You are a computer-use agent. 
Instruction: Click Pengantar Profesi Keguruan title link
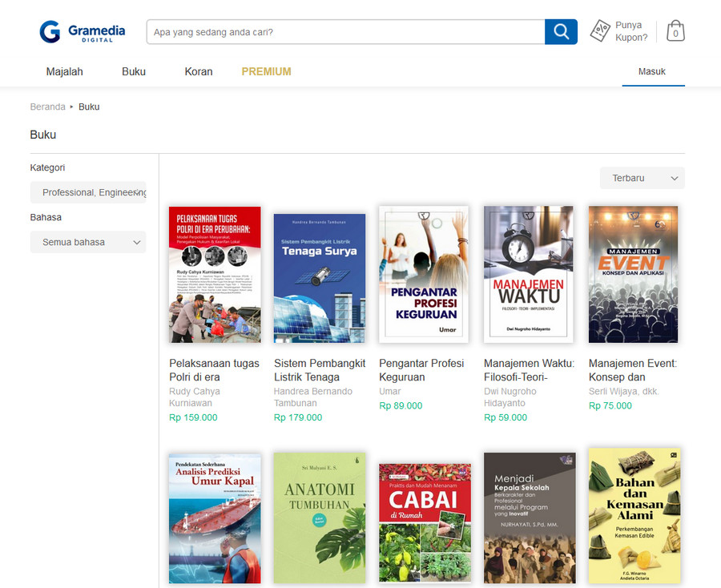coord(421,370)
